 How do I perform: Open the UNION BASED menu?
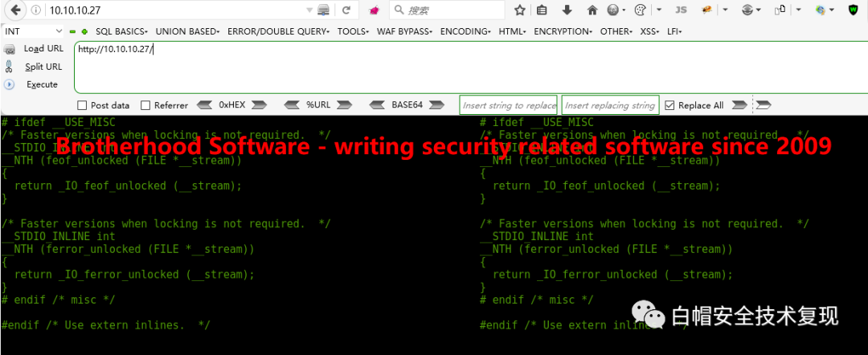pyautogui.click(x=187, y=31)
